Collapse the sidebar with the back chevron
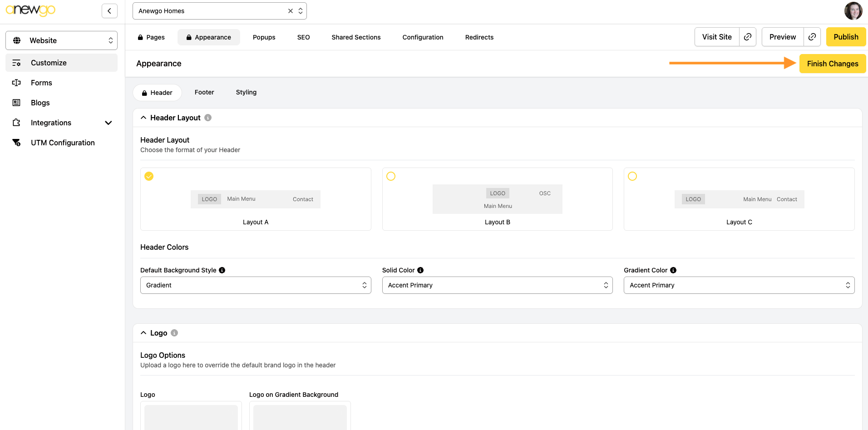Viewport: 868px width, 430px height. [x=109, y=11]
